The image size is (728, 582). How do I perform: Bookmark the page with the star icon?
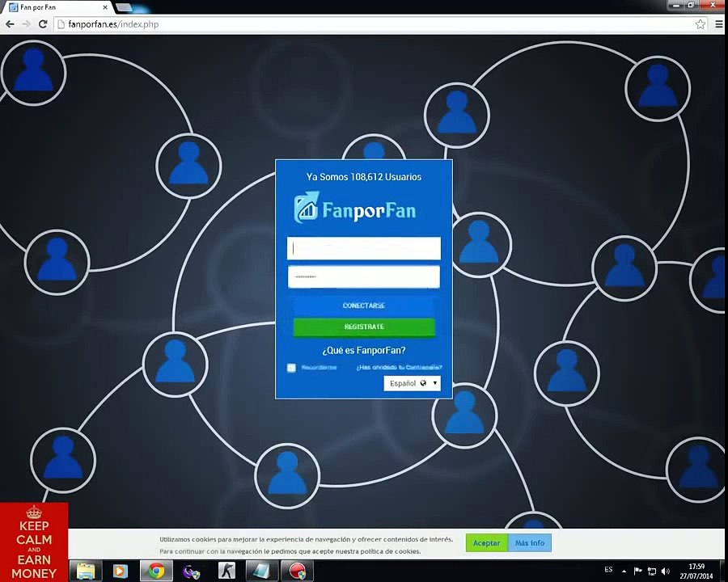tap(700, 24)
